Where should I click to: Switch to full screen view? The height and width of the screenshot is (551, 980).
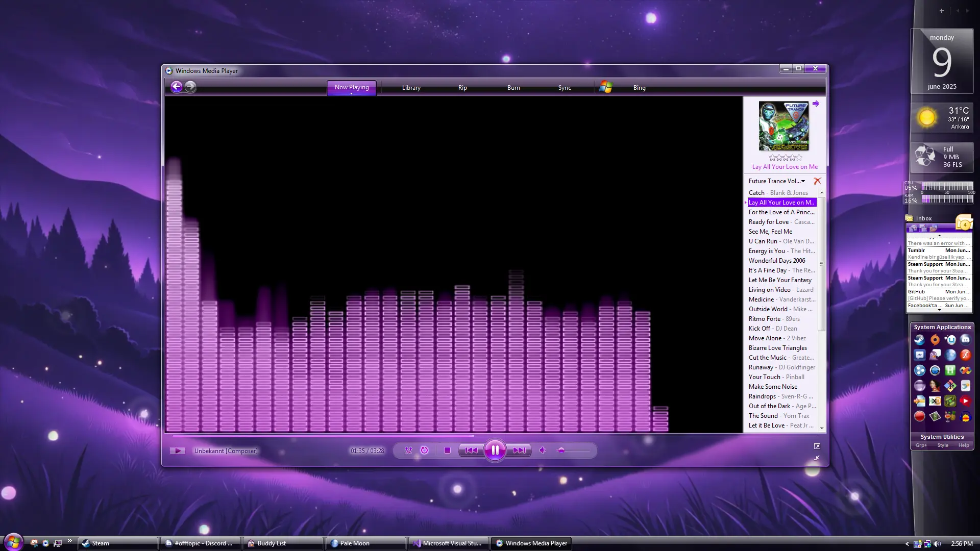(817, 446)
